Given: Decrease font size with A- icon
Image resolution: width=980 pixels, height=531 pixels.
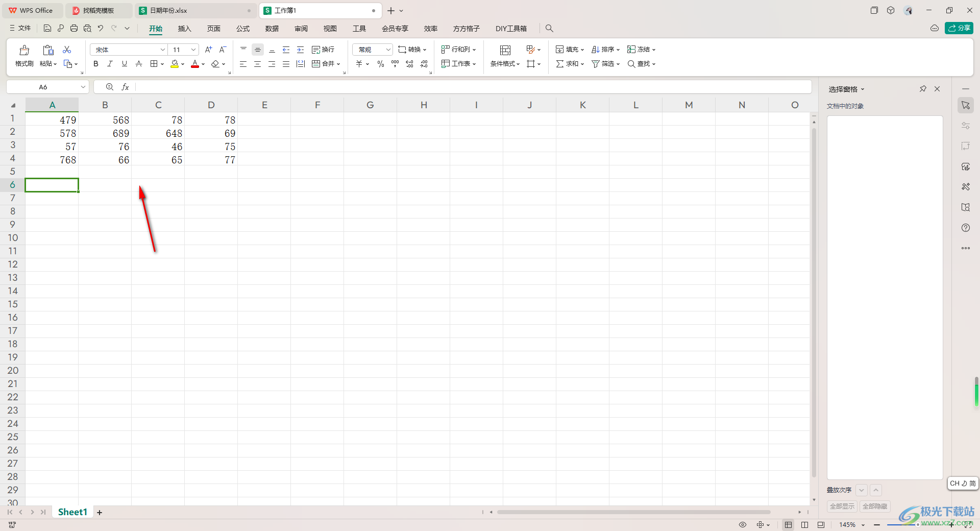Looking at the screenshot, I should pos(223,50).
